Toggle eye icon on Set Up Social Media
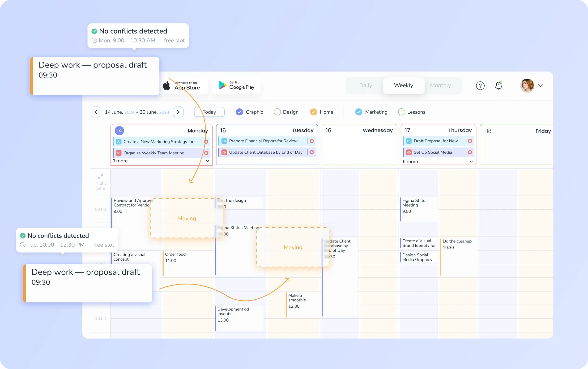This screenshot has width=588, height=369. [x=409, y=152]
